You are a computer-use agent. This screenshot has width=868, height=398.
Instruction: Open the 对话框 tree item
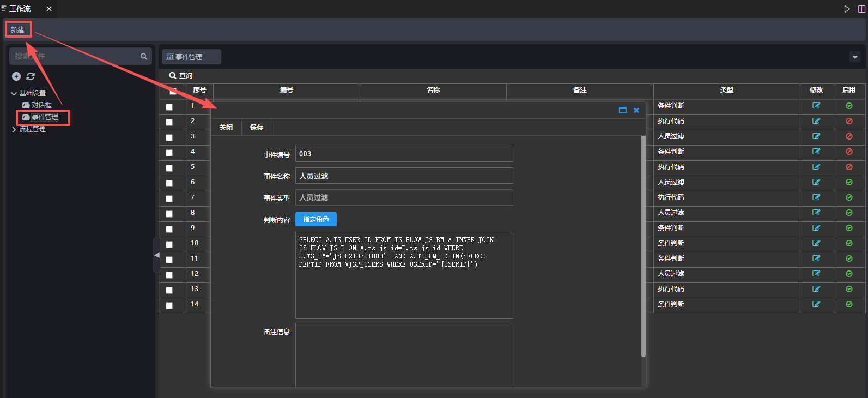[41, 105]
